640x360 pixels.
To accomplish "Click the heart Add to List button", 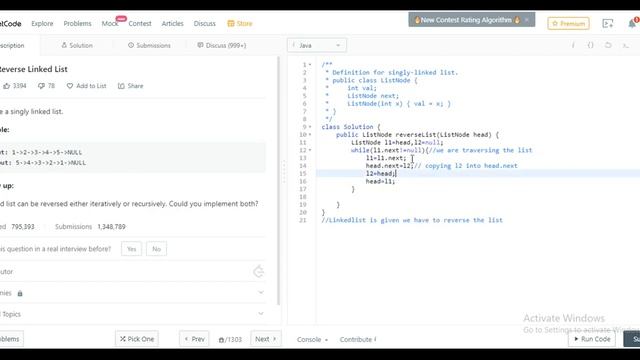I will point(87,86).
